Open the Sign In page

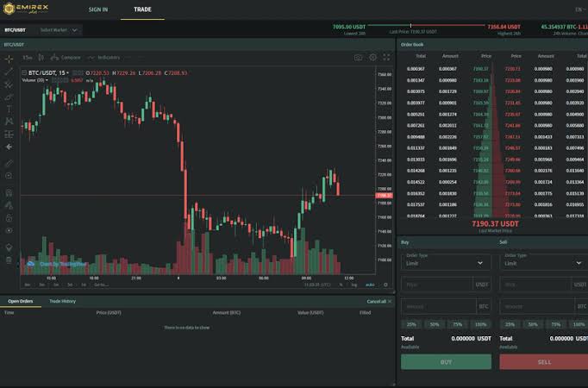coord(98,9)
